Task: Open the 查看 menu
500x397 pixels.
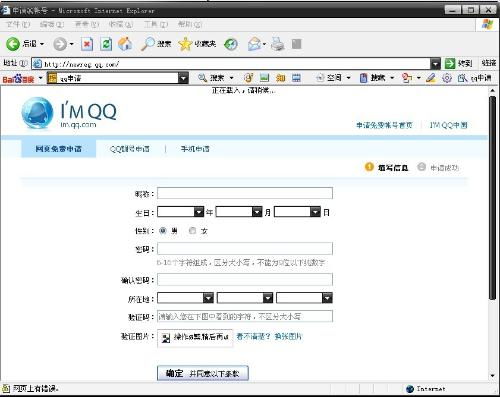Action: [87, 24]
